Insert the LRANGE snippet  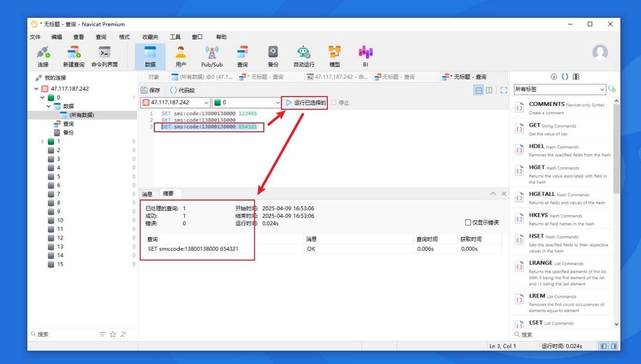562,273
